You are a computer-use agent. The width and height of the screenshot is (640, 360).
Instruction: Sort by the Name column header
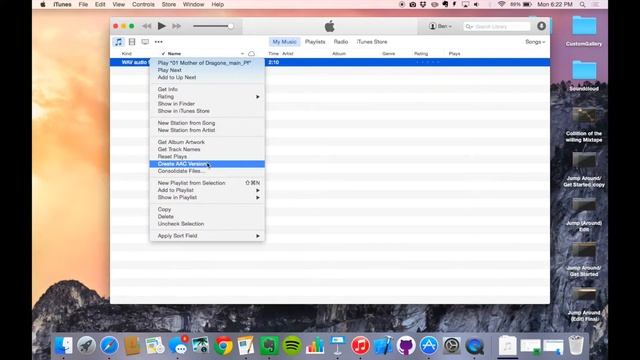(174, 53)
